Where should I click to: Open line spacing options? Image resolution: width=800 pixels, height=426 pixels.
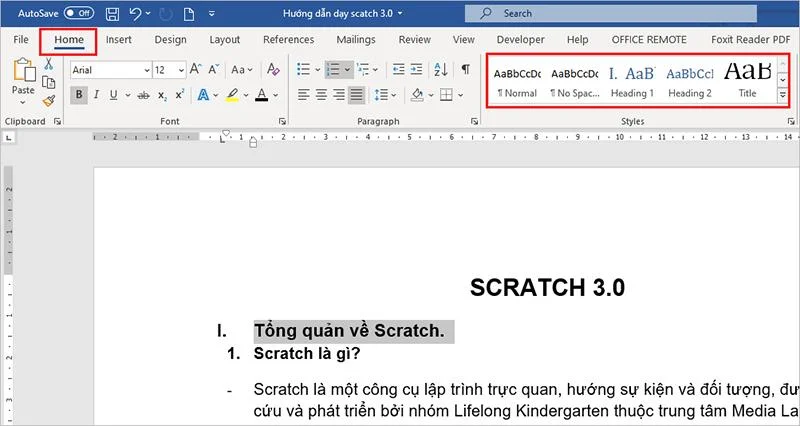coord(381,95)
